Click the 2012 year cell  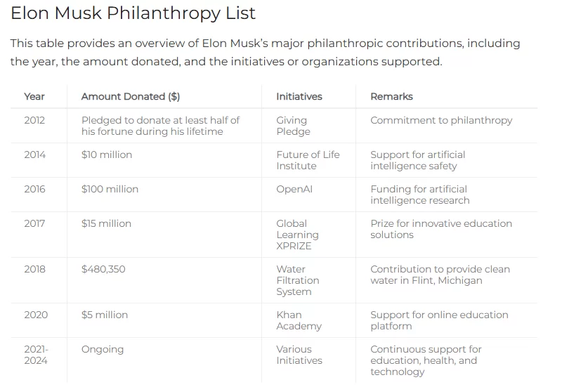click(34, 120)
